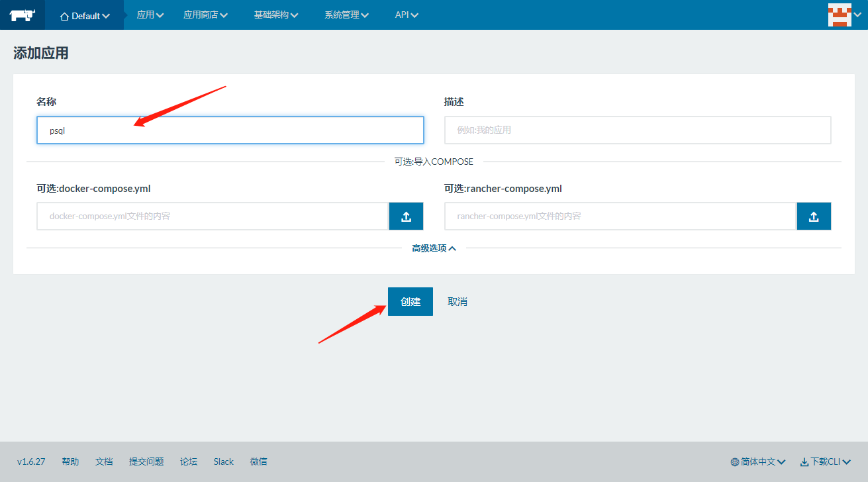Open the 简体中文 language dropdown
This screenshot has height=482, width=868.
[x=758, y=461]
